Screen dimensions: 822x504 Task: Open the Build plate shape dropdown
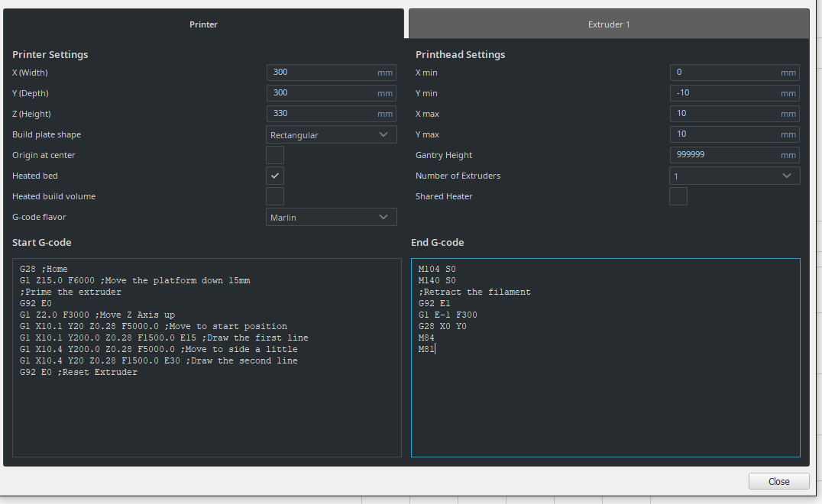(x=332, y=134)
